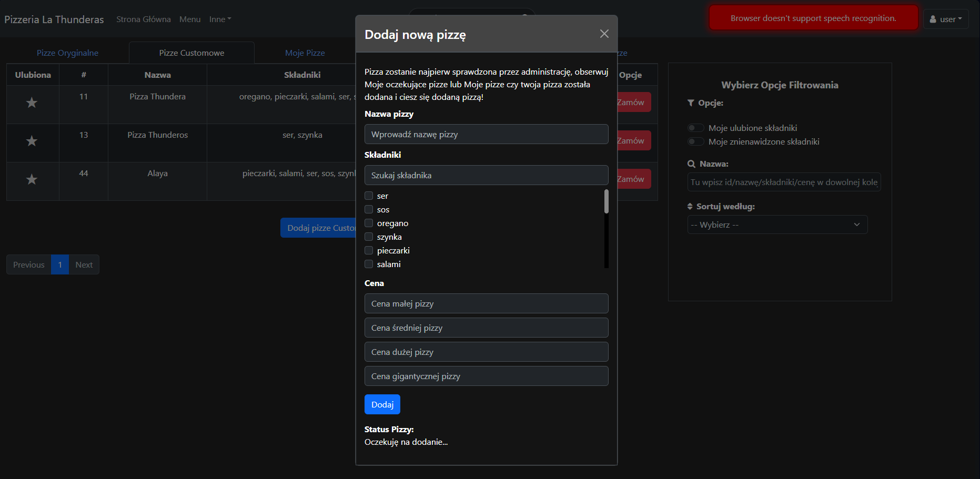980x479 pixels.
Task: Open the Sortuj według dropdown
Action: click(777, 225)
